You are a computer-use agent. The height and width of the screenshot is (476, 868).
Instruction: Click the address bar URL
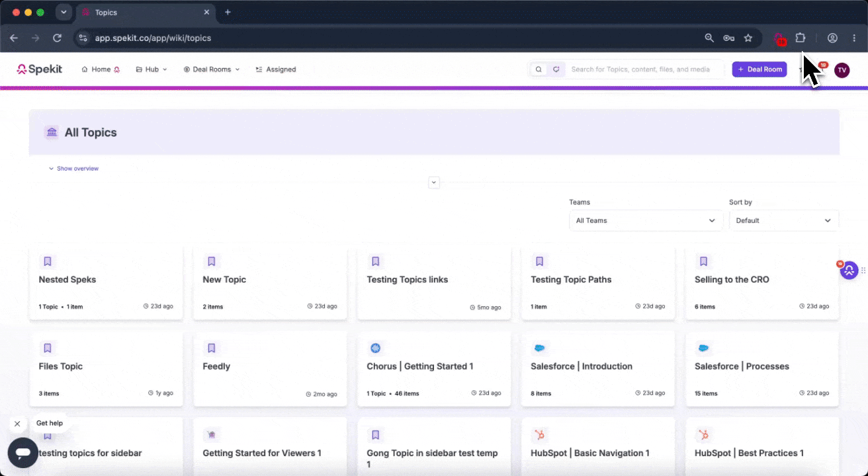153,38
